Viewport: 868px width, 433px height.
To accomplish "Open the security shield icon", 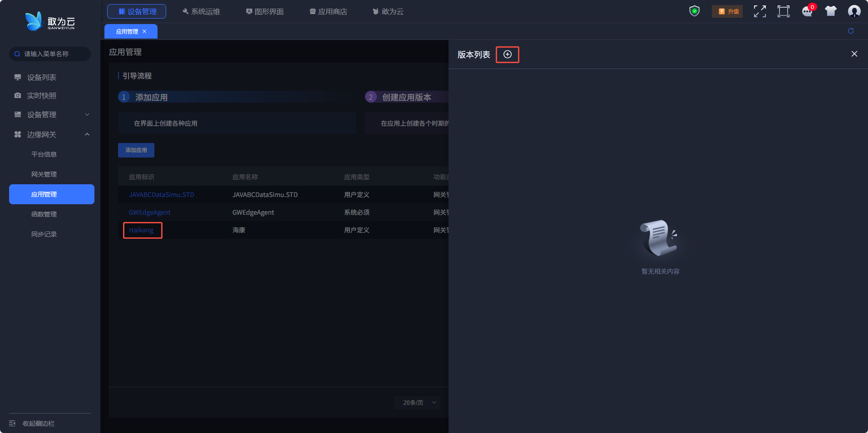I will (695, 11).
